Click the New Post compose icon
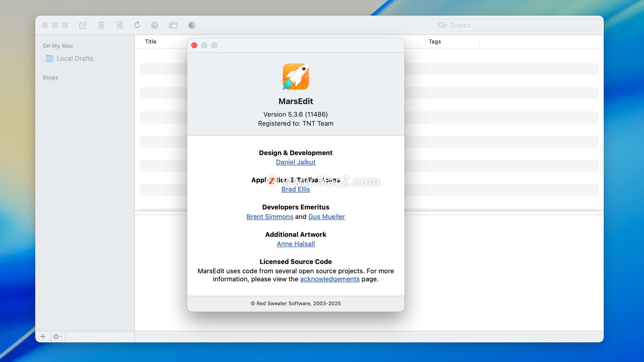 click(x=83, y=25)
